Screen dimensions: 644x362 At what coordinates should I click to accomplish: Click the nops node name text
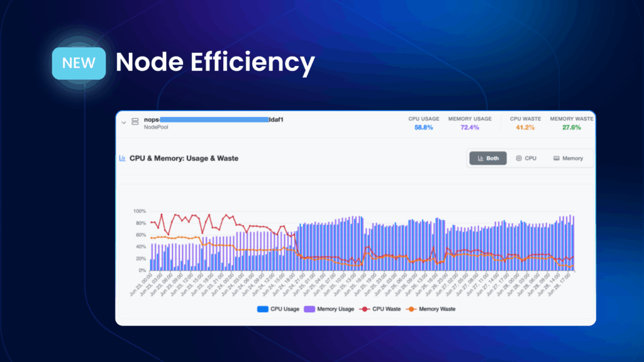coord(214,119)
